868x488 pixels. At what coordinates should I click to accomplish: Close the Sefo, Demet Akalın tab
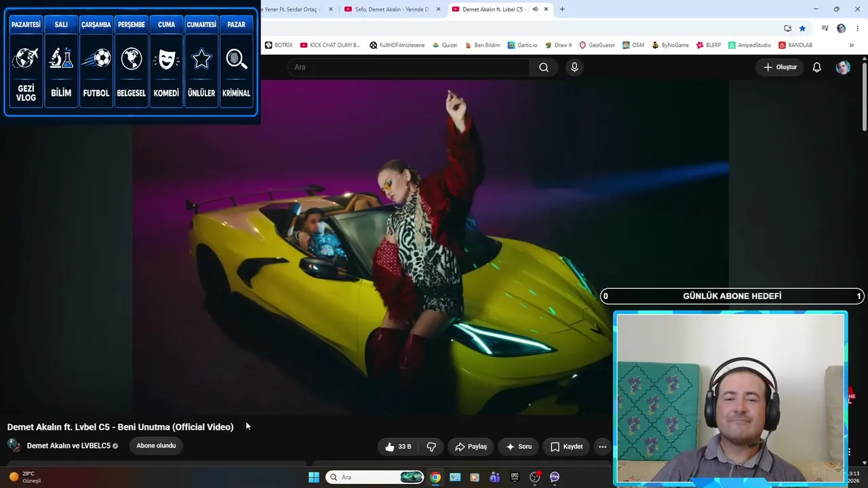[438, 9]
